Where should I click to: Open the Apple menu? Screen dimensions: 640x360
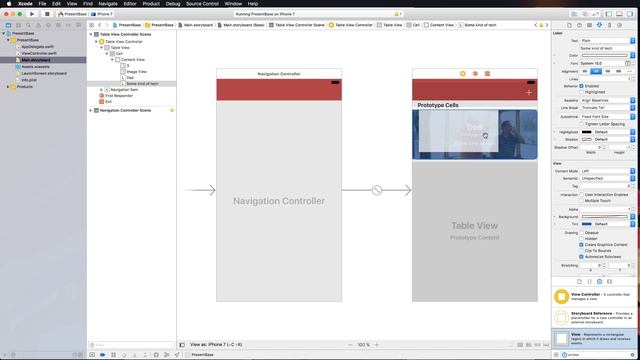9,4
